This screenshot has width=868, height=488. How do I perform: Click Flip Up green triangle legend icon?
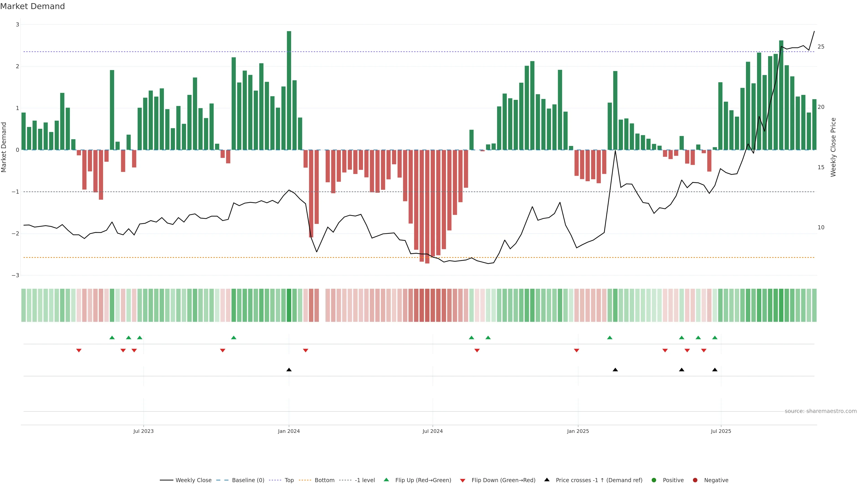(x=387, y=480)
